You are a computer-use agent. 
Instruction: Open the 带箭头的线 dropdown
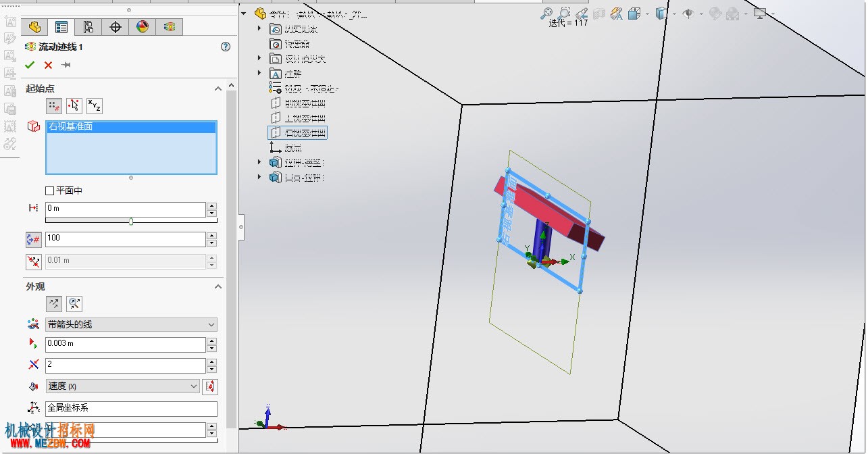click(131, 325)
